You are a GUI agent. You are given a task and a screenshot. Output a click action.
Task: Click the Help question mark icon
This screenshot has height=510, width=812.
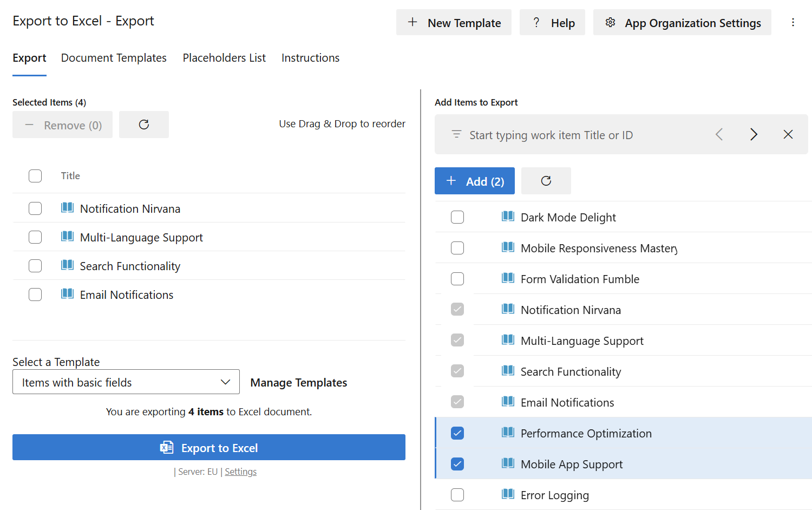[535, 22]
